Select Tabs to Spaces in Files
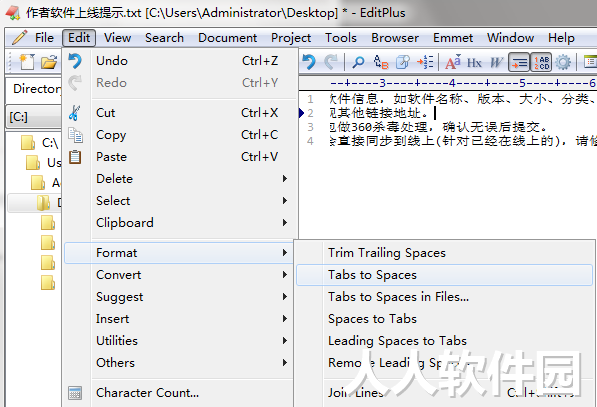This screenshot has height=407, width=597. [444, 297]
